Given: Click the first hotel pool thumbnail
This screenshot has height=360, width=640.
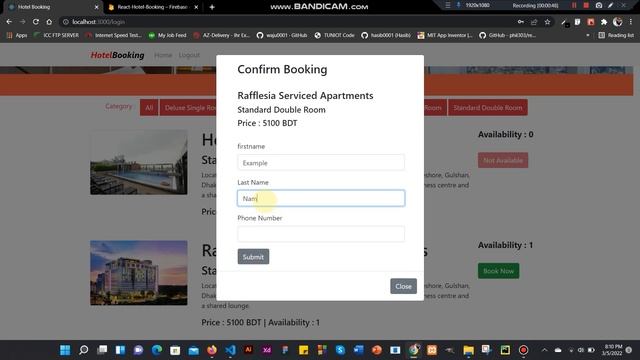Looking at the screenshot, I should 139,162.
